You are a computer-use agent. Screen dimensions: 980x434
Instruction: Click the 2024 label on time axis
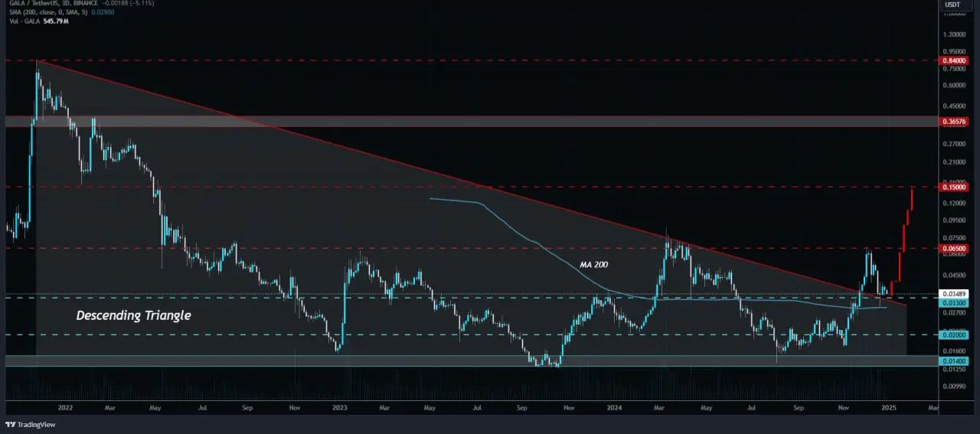(613, 409)
